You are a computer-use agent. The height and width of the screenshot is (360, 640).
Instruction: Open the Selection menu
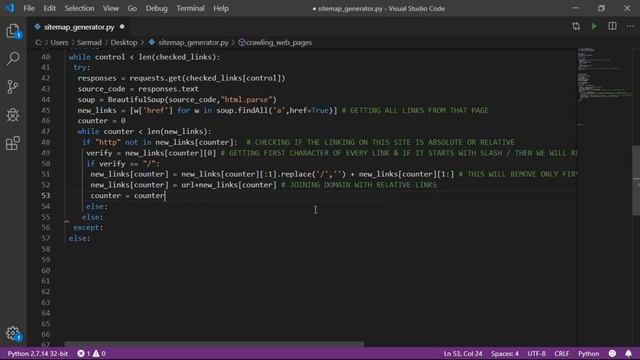(x=79, y=8)
